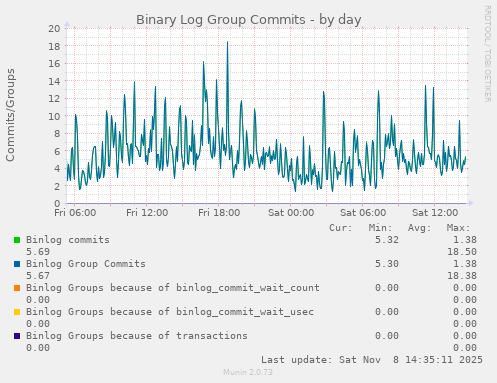Click the purple transactions legend swatch
497x383 pixels.
pyautogui.click(x=17, y=336)
